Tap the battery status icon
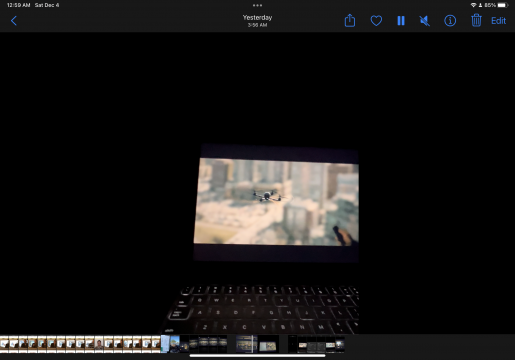 (x=502, y=5)
